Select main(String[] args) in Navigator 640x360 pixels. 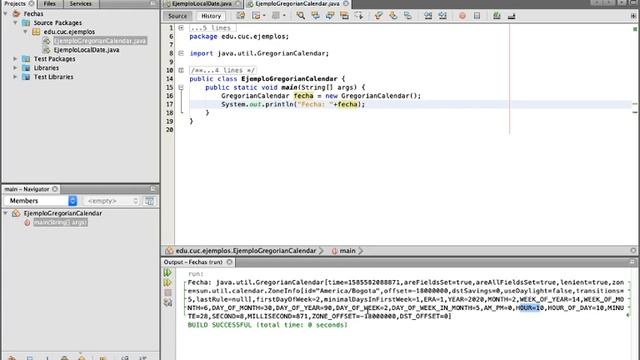(x=60, y=222)
